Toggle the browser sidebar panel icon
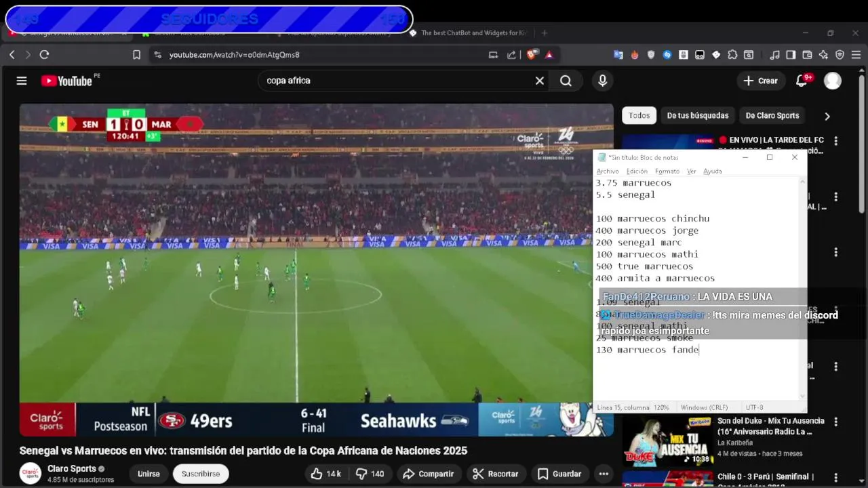 coord(791,55)
